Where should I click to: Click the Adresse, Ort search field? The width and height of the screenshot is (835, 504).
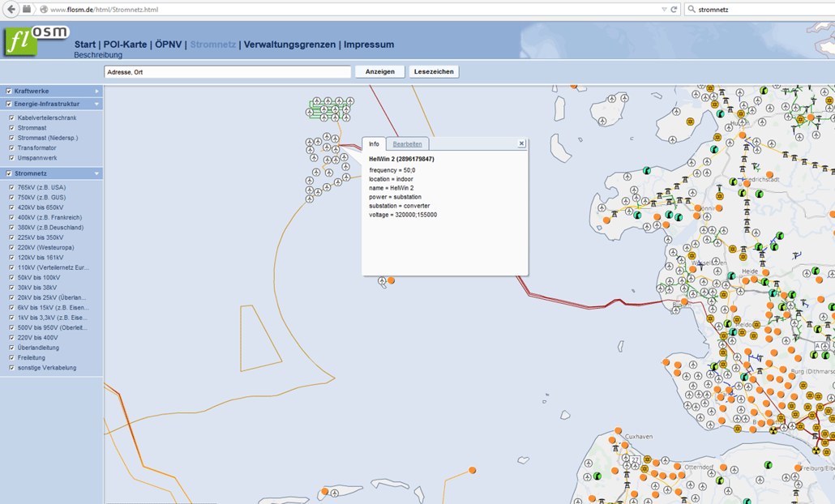pos(227,72)
